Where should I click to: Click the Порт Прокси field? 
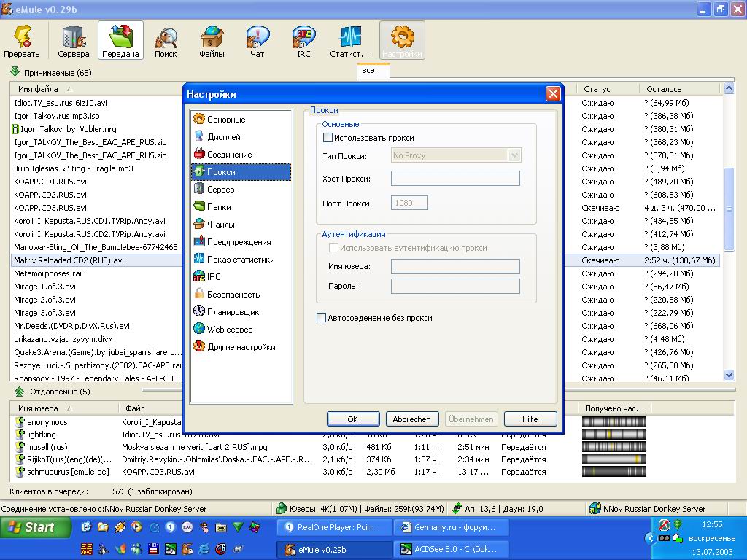tap(409, 203)
